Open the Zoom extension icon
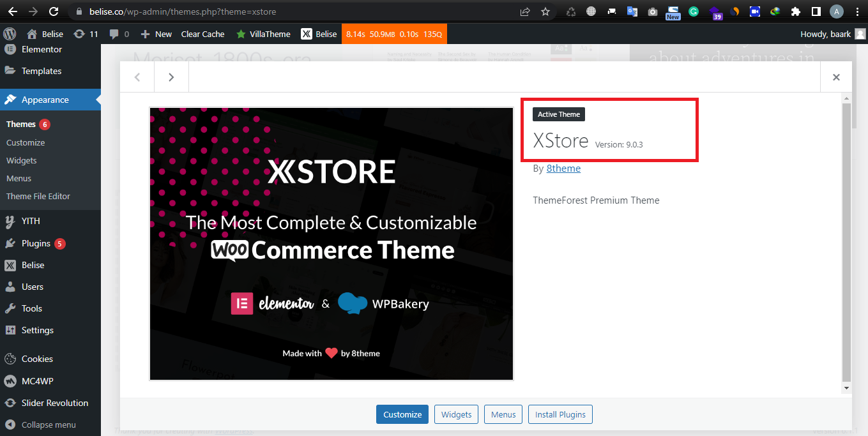 click(x=755, y=11)
